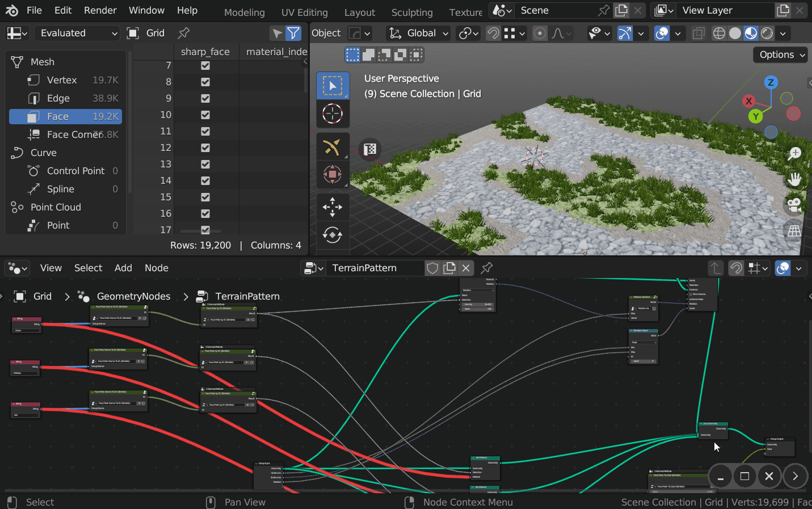Create new scene copy icon
The width and height of the screenshot is (812, 509).
click(621, 10)
